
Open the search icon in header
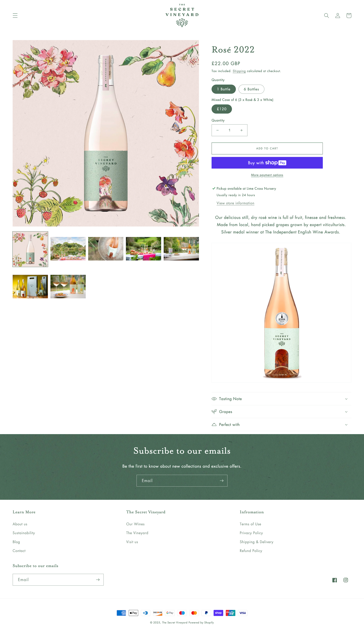click(x=326, y=15)
